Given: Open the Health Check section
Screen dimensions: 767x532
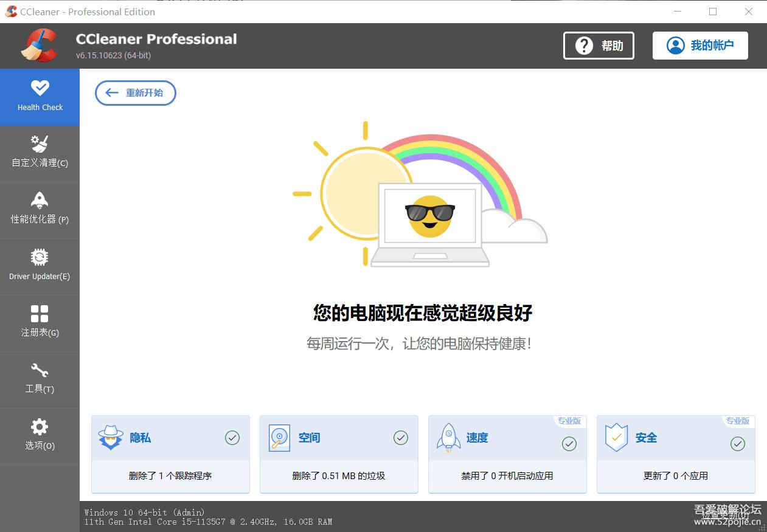Looking at the screenshot, I should pyautogui.click(x=40, y=97).
